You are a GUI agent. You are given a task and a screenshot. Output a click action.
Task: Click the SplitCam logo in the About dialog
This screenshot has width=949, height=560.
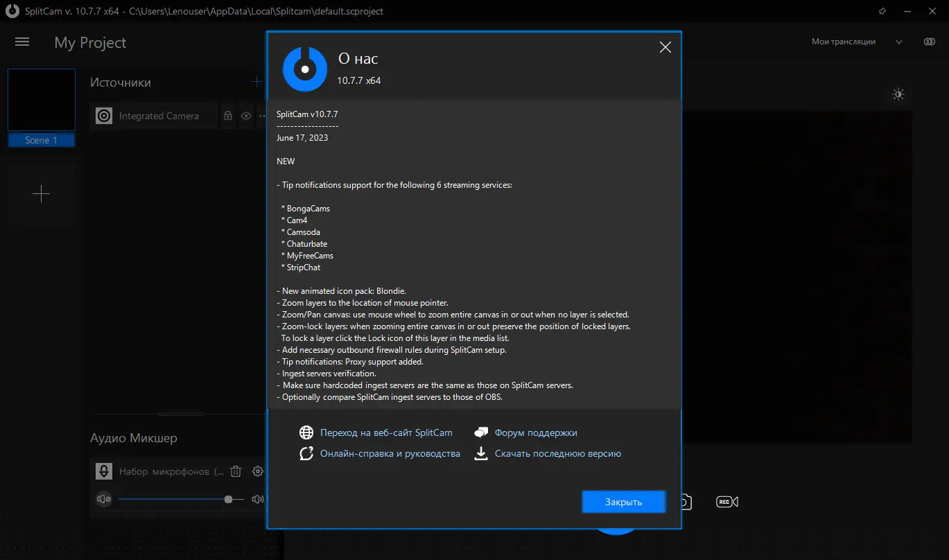tap(304, 69)
